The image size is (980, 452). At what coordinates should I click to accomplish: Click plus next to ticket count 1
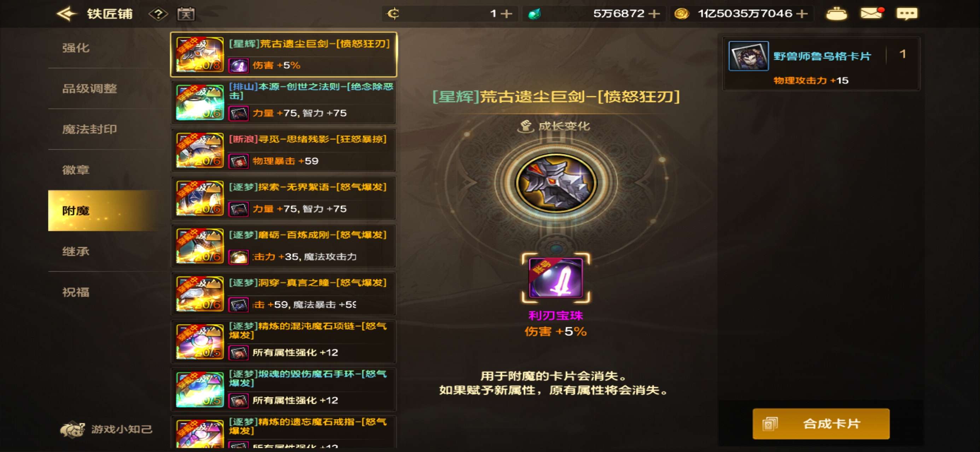(506, 14)
